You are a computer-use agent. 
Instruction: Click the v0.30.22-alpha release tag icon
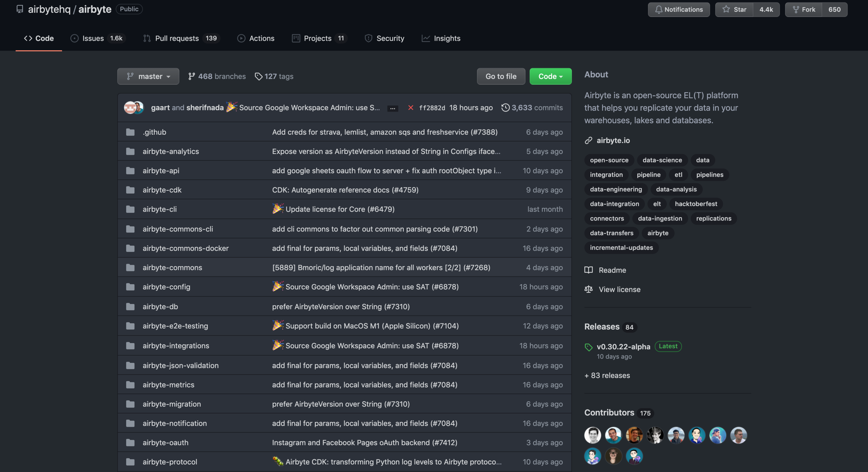click(x=589, y=347)
